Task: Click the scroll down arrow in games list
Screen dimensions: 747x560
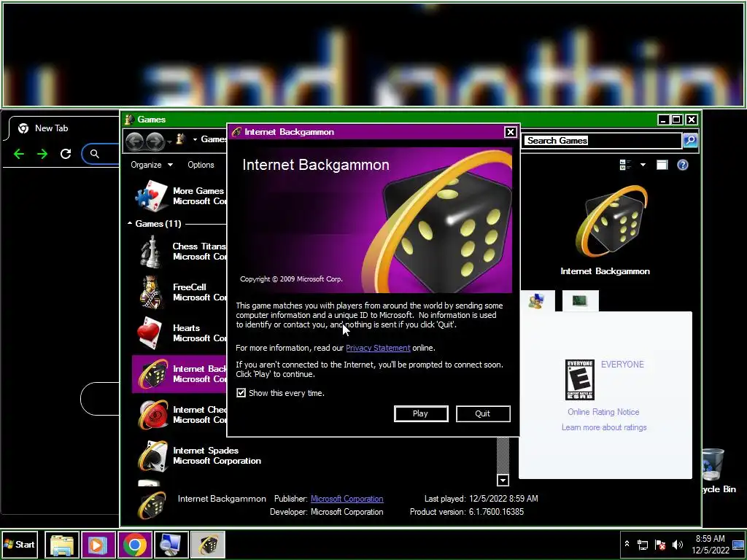Action: 503,480
